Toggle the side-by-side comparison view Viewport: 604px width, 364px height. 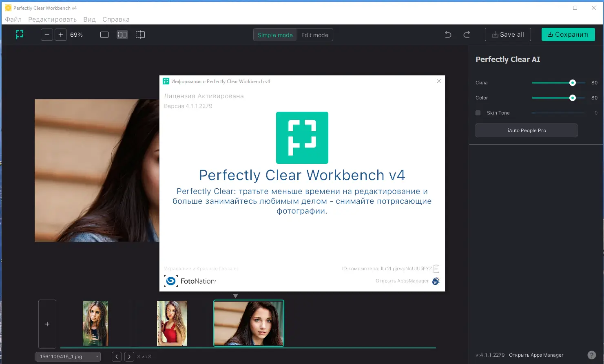coord(122,35)
